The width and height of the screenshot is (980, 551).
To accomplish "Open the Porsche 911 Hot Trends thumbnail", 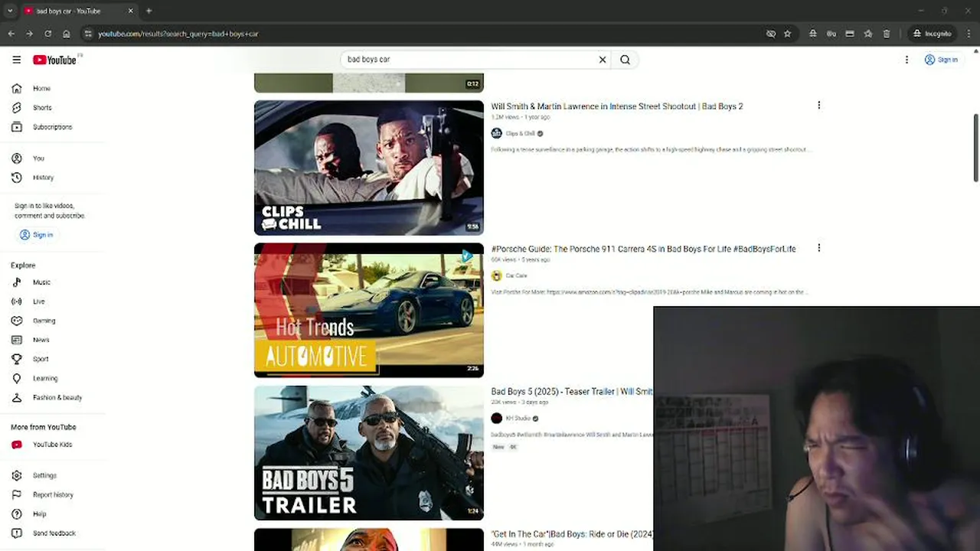I will (369, 310).
